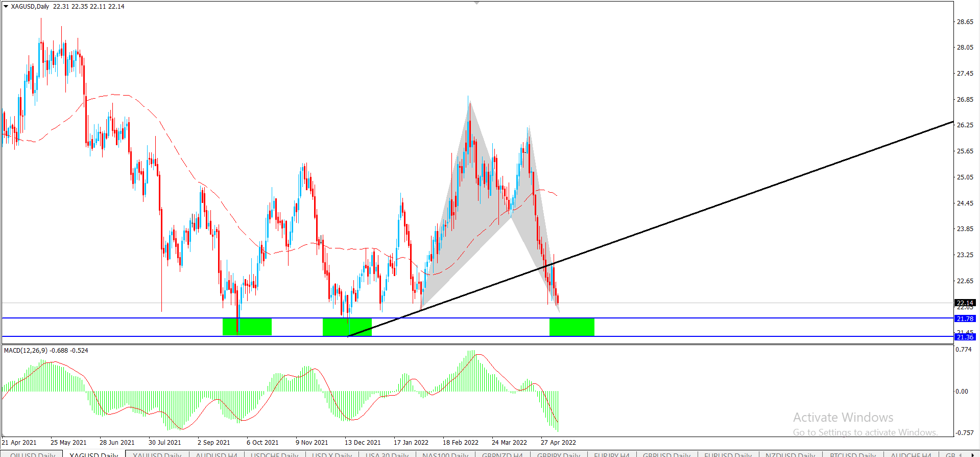Viewport: 980px width, 457px height.
Task: Switch to the GBPJPY Daily tab
Action: click(x=558, y=454)
